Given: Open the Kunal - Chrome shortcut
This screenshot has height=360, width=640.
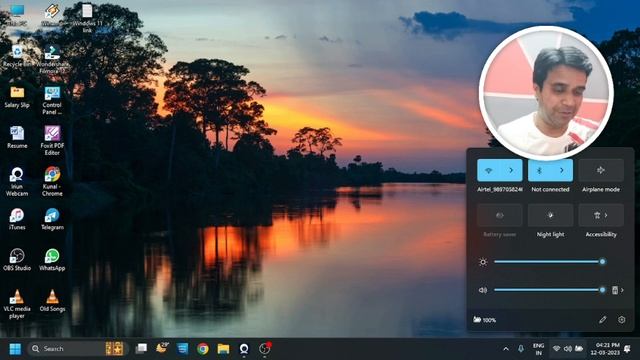Looking at the screenshot, I should click(52, 182).
